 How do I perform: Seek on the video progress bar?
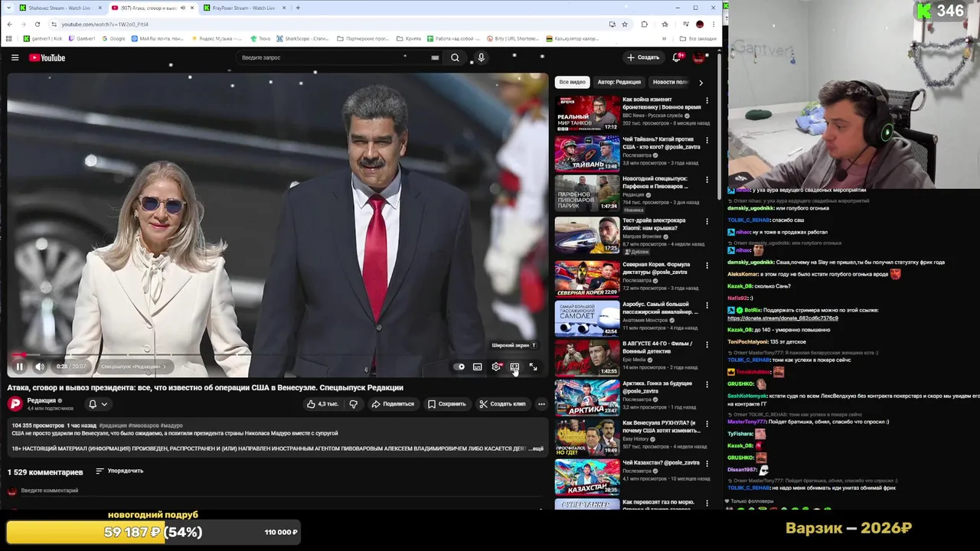[277, 355]
